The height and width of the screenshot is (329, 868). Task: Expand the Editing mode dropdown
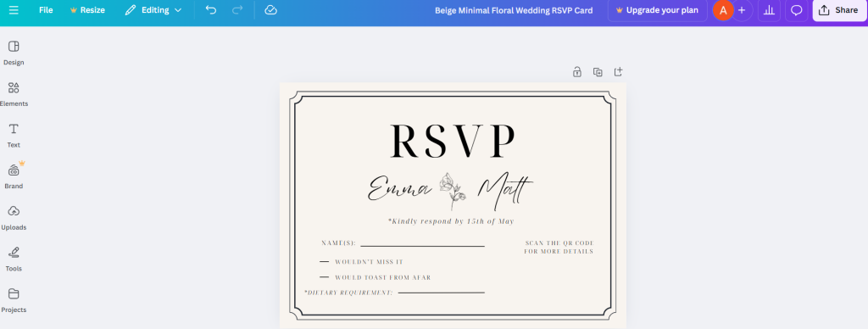point(153,10)
